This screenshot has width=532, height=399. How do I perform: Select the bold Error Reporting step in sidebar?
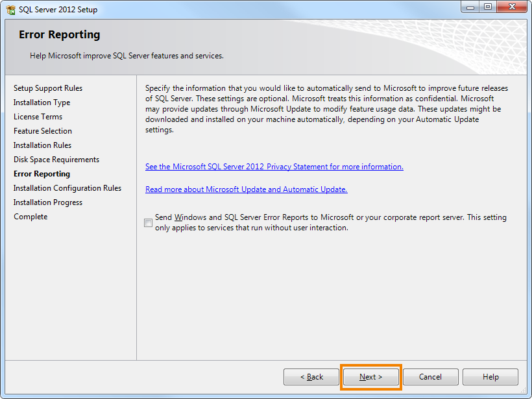[42, 174]
